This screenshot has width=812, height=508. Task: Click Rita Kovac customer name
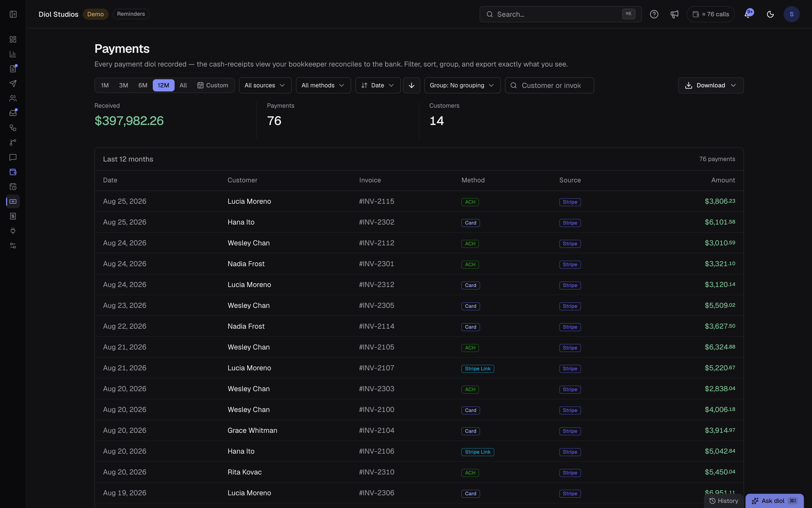pyautogui.click(x=245, y=472)
